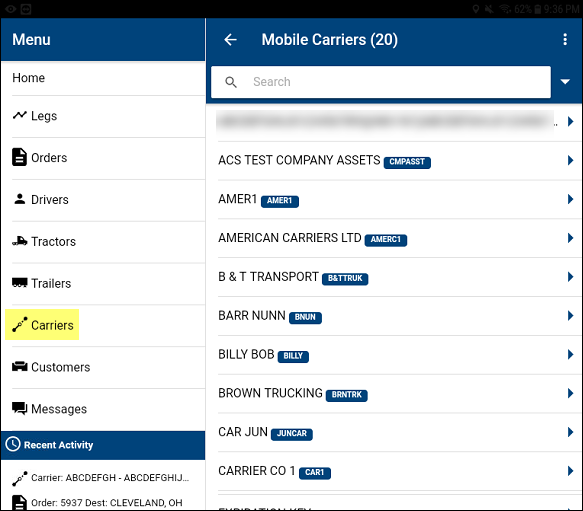Expand BILLY BOB row arrow
This screenshot has width=583, height=511.
(x=570, y=354)
